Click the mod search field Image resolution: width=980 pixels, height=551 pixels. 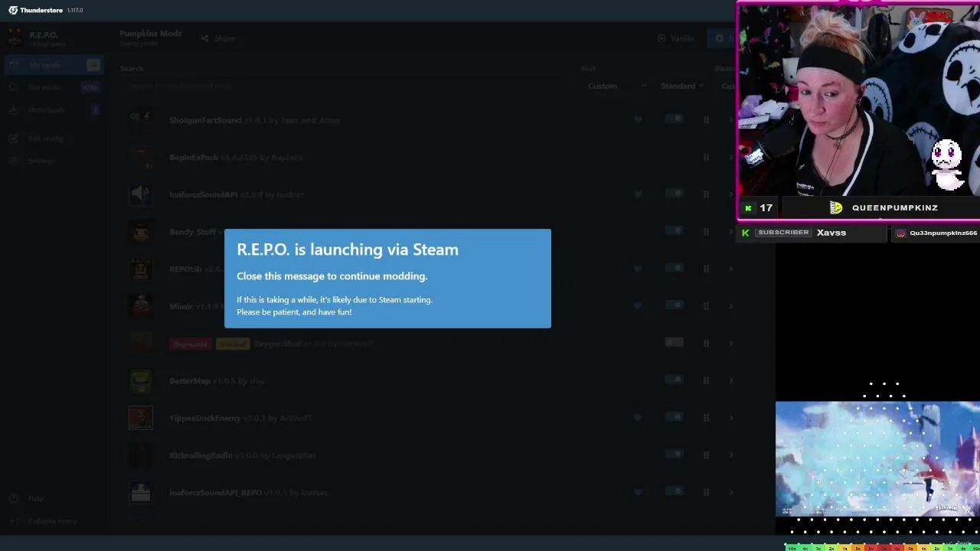pos(345,86)
